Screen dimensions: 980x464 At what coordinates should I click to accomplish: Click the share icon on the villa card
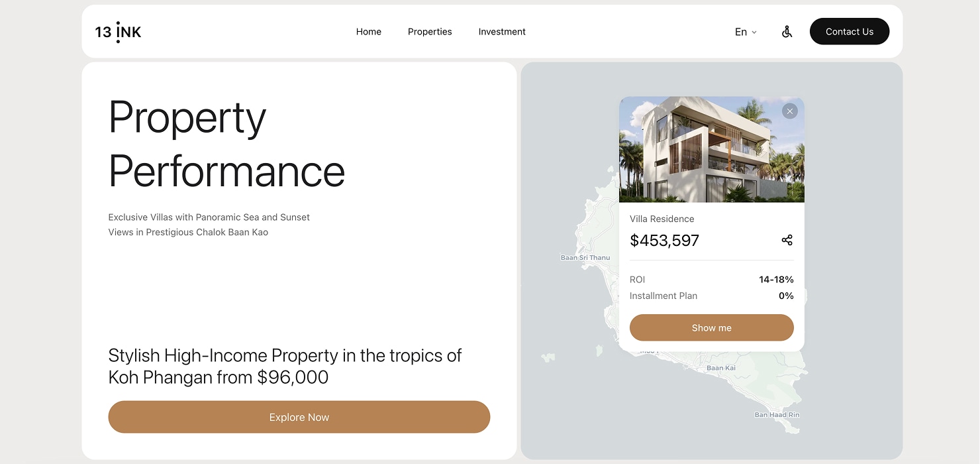[787, 240]
